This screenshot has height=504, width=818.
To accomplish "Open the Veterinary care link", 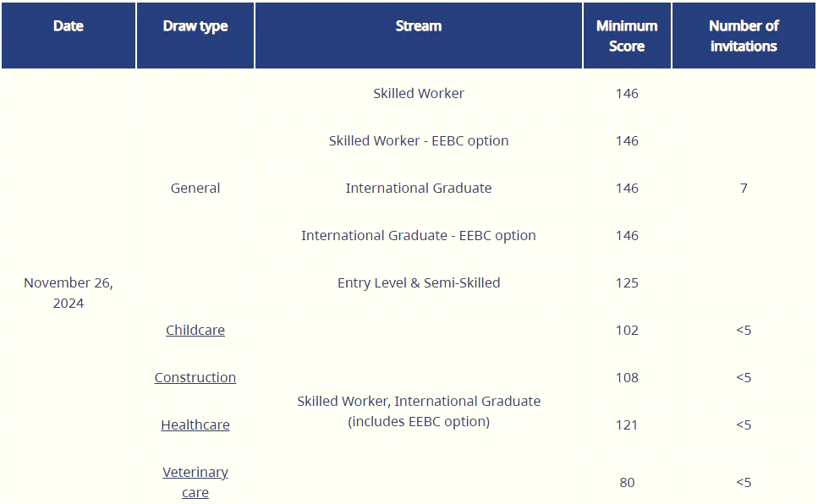I will (195, 482).
